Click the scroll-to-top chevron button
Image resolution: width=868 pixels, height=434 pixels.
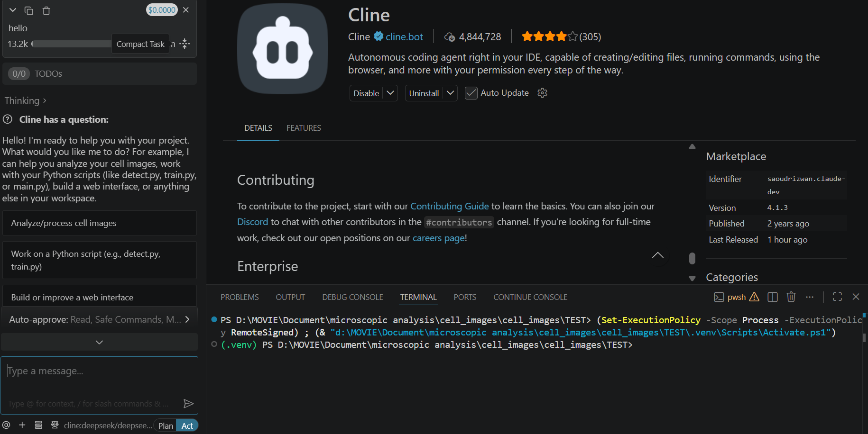pos(658,255)
